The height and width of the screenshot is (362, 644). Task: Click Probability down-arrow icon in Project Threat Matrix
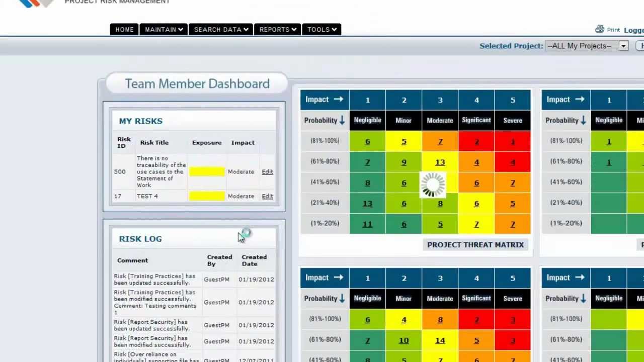tap(342, 120)
